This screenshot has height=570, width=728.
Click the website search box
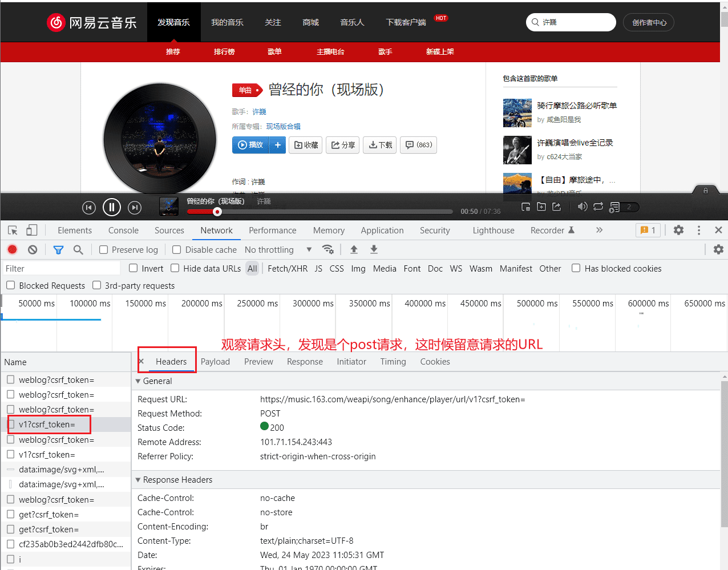tap(571, 22)
